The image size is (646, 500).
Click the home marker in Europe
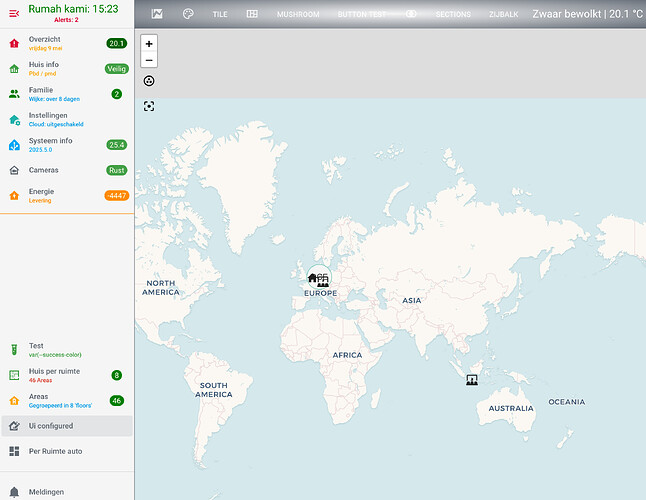[312, 278]
